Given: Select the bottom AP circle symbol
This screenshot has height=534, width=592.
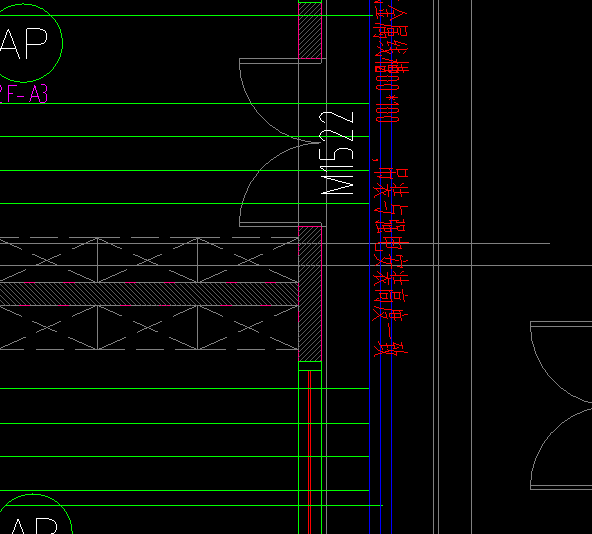Looking at the screenshot, I should pos(34,514).
